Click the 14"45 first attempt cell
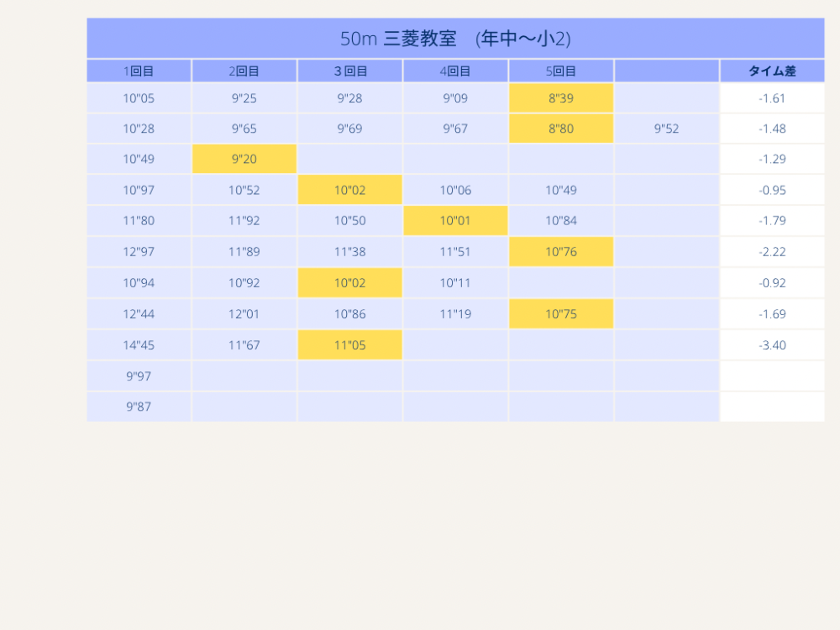Image resolution: width=840 pixels, height=630 pixels. (x=139, y=345)
